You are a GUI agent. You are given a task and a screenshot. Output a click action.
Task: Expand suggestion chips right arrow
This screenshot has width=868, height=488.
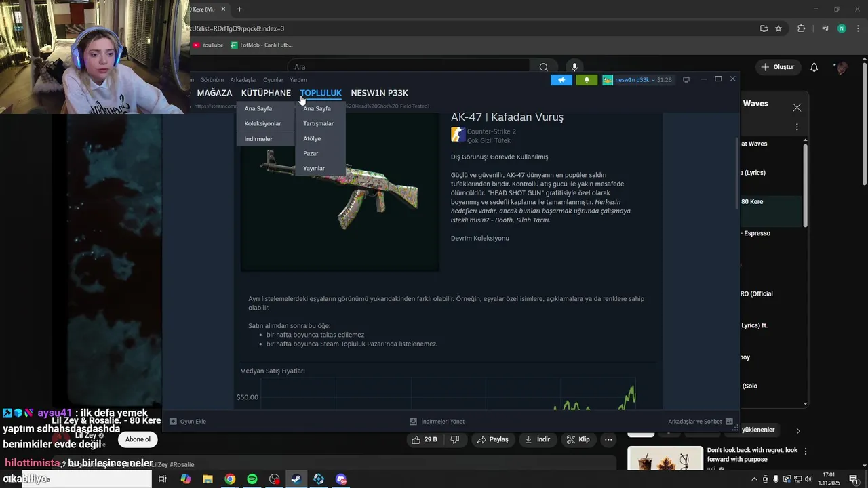point(798,430)
